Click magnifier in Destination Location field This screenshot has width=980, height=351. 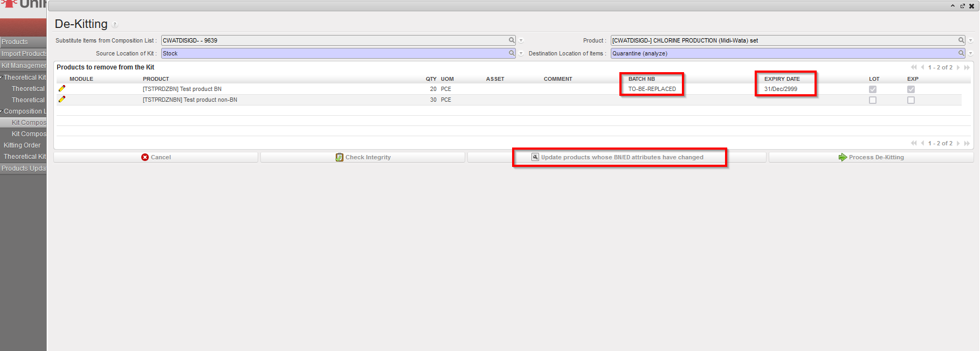(961, 53)
